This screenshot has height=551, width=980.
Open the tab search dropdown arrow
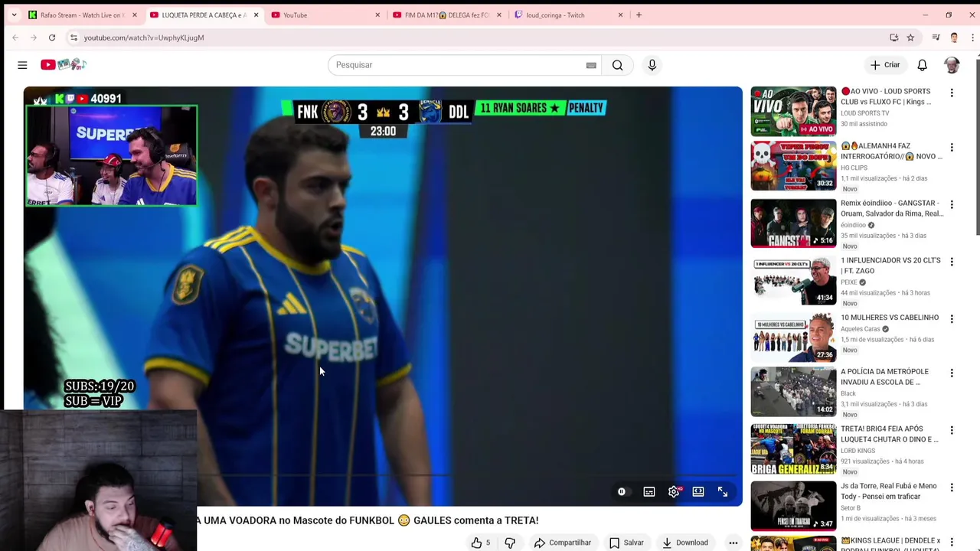click(x=14, y=15)
